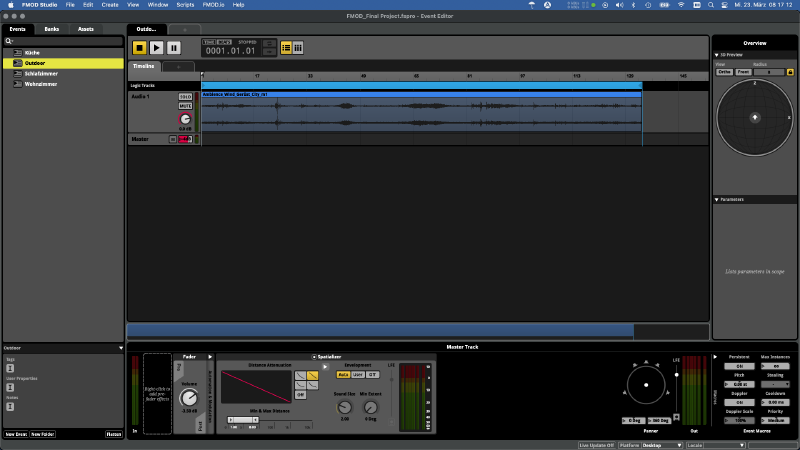Expand the Outdoor properties dropdown arrow
This screenshot has width=800, height=450.
coord(121,348)
